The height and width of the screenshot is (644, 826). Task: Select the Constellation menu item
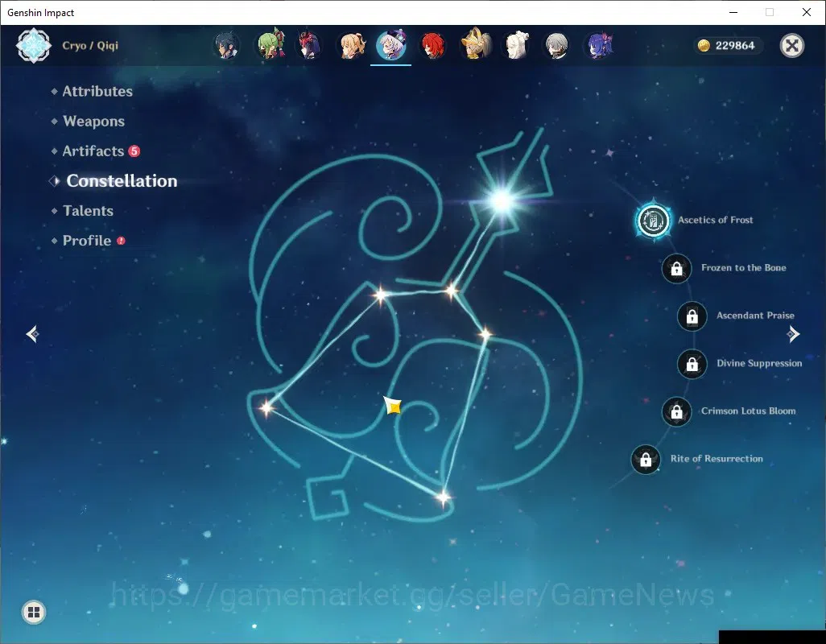pyautogui.click(x=122, y=181)
